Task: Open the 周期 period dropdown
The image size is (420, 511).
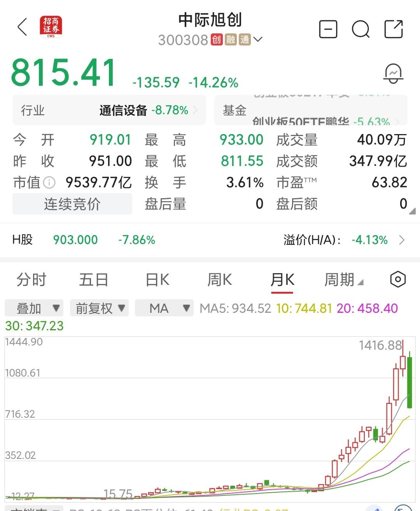Action: point(344,280)
